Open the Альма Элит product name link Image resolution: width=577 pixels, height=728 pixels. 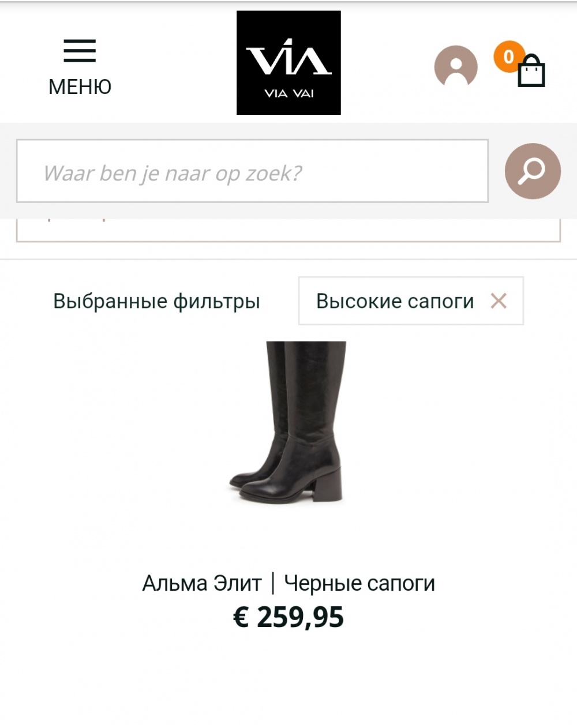202,583
